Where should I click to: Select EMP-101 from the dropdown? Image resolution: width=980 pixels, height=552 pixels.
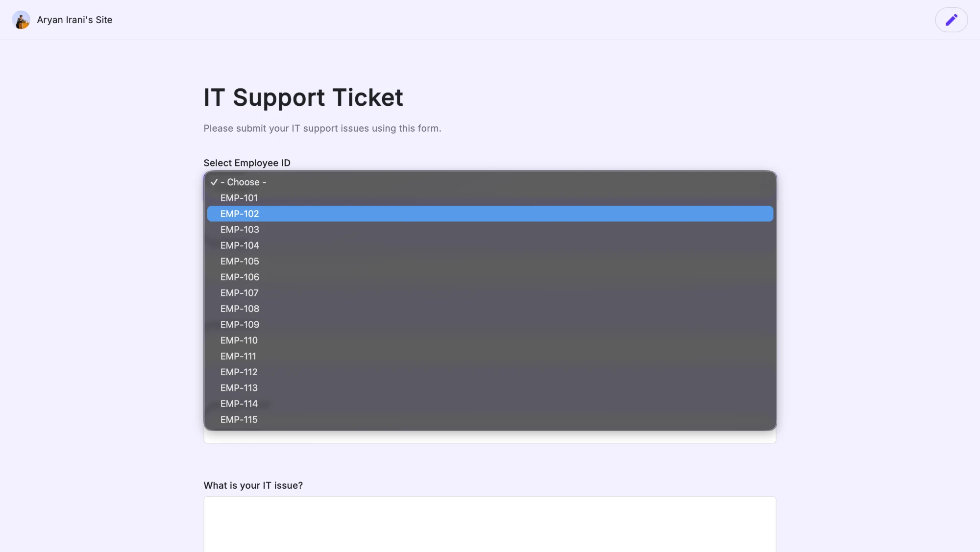pyautogui.click(x=490, y=198)
